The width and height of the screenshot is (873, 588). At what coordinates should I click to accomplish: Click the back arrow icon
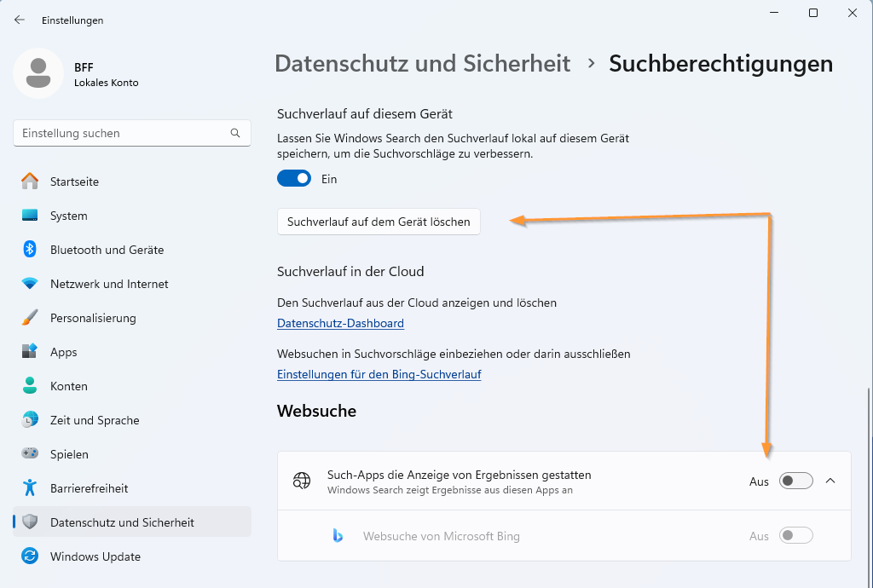click(x=20, y=20)
